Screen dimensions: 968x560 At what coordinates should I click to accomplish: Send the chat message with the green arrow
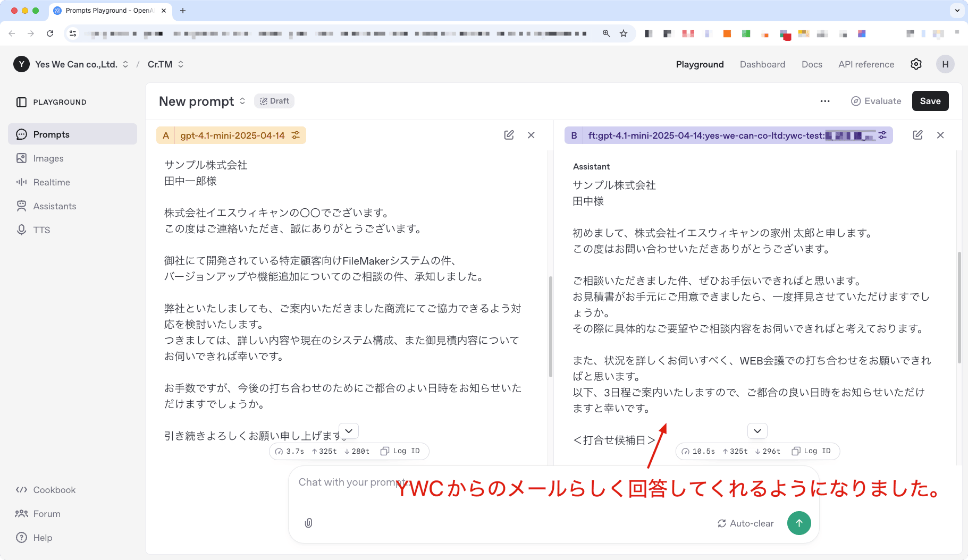799,523
